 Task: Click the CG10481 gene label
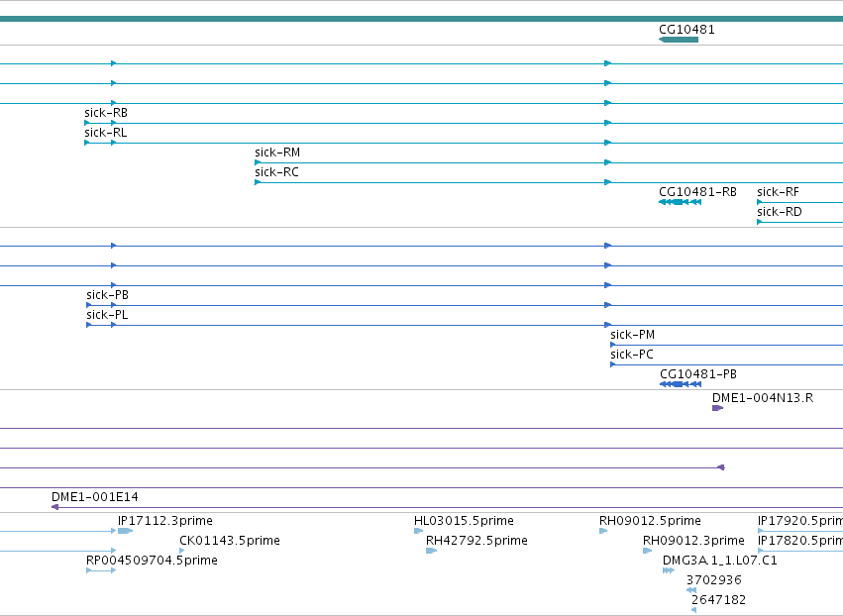pos(686,30)
